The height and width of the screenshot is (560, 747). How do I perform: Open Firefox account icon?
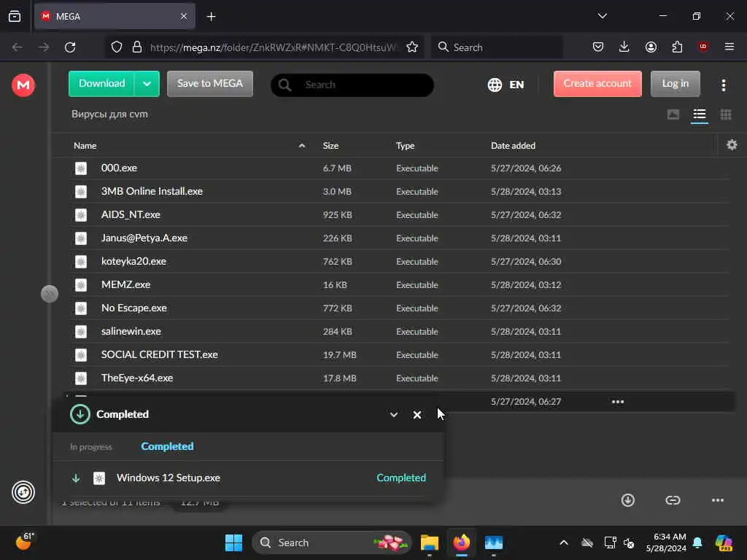(x=651, y=47)
